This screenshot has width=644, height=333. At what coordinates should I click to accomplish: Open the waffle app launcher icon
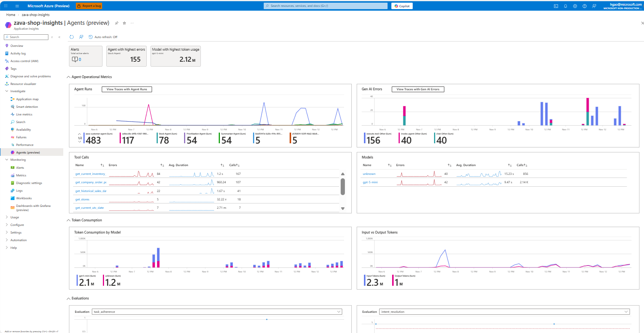point(6,6)
